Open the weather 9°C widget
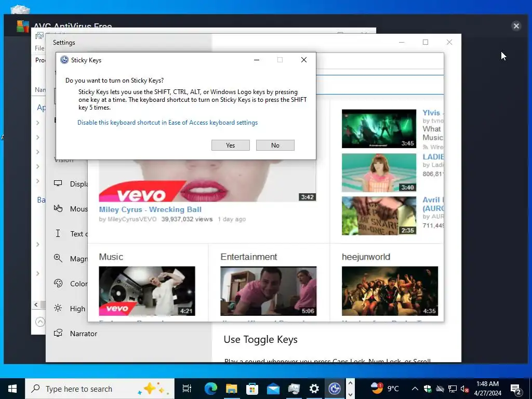The image size is (532, 399). (385, 389)
